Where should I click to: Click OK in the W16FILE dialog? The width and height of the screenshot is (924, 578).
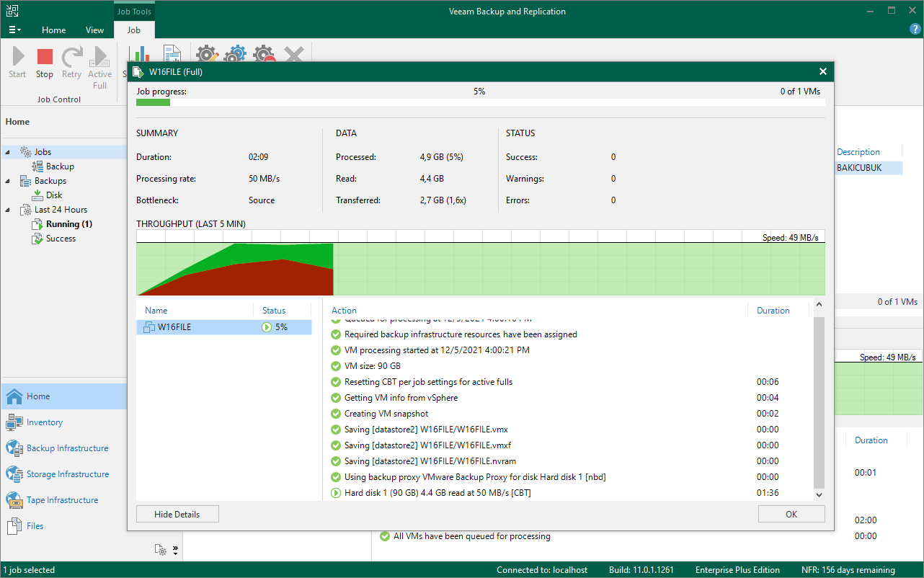point(791,514)
